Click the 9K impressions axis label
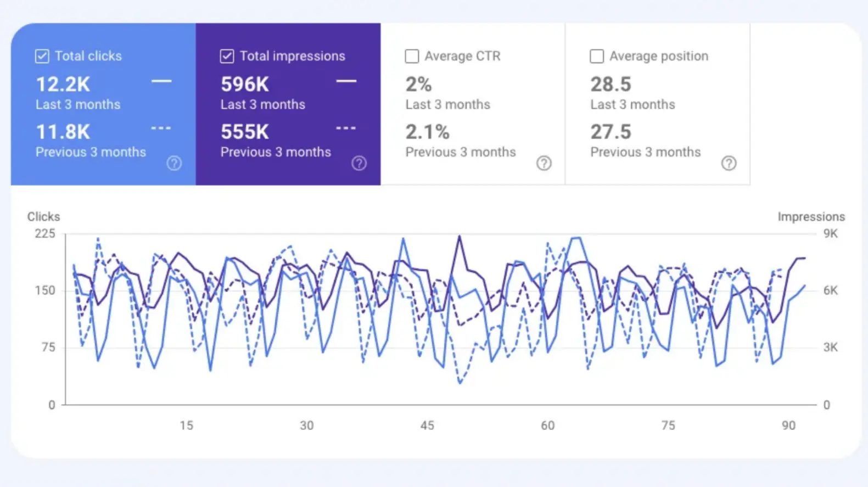This screenshot has height=487, width=868. click(831, 234)
